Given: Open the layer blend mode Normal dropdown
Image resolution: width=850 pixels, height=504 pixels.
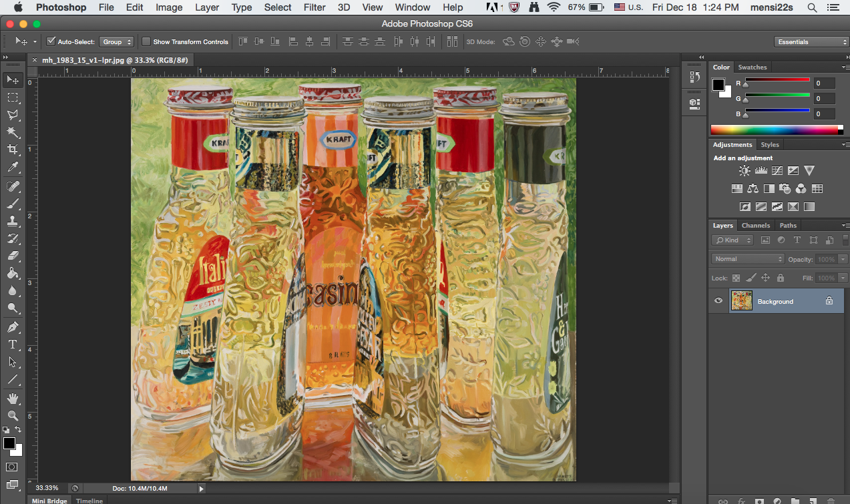Looking at the screenshot, I should (748, 259).
